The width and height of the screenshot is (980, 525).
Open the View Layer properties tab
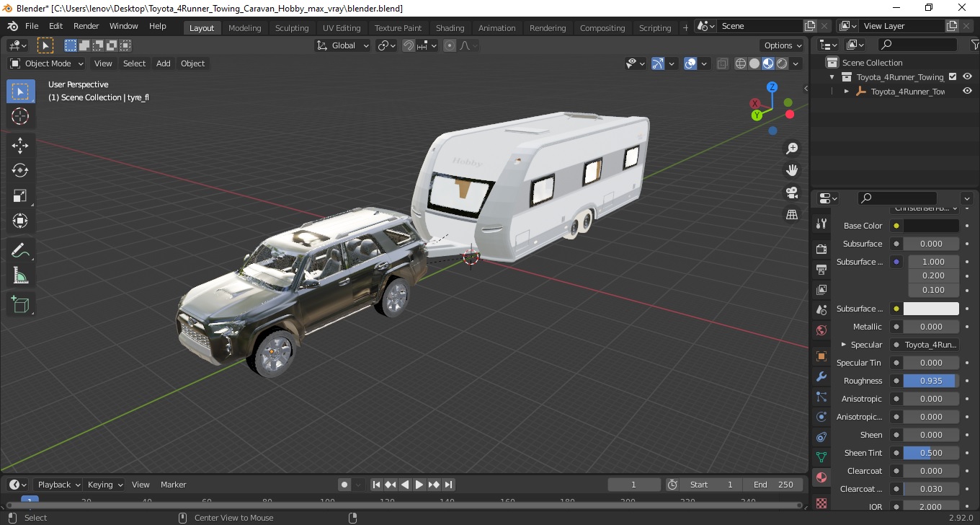[821, 290]
